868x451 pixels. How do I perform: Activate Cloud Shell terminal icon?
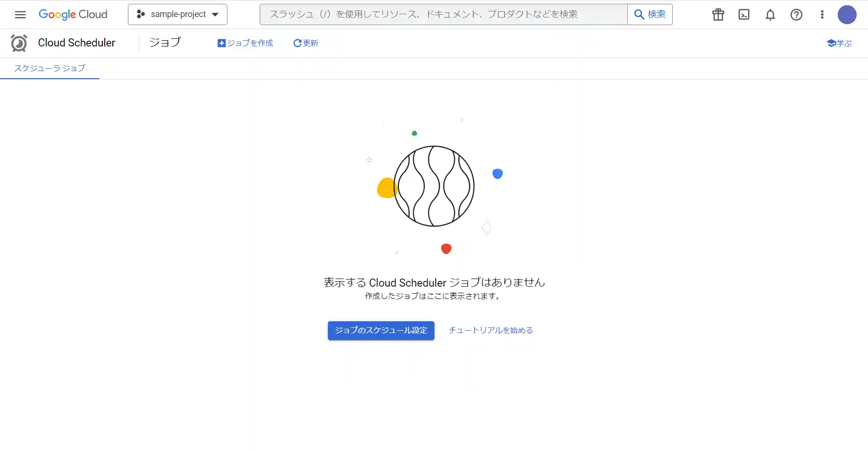pos(744,15)
